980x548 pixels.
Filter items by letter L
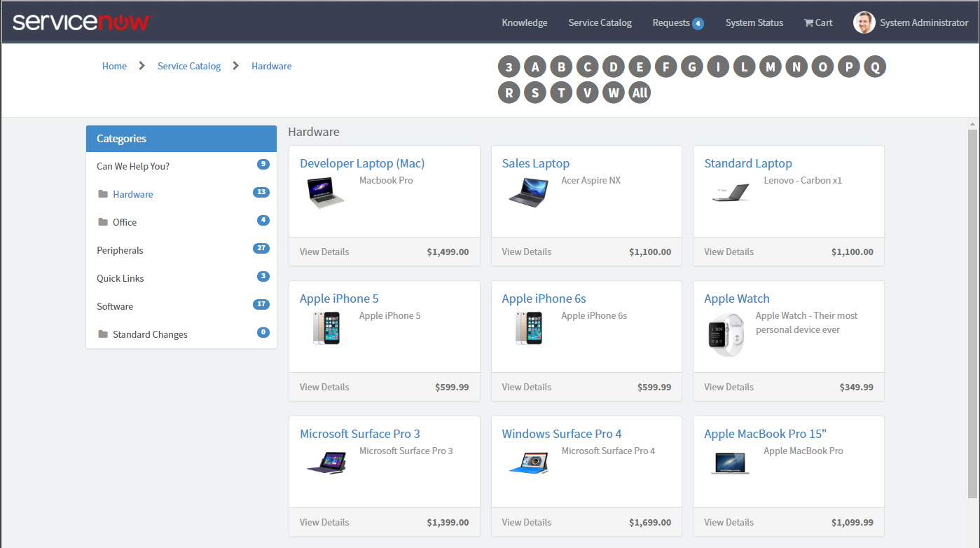[745, 67]
